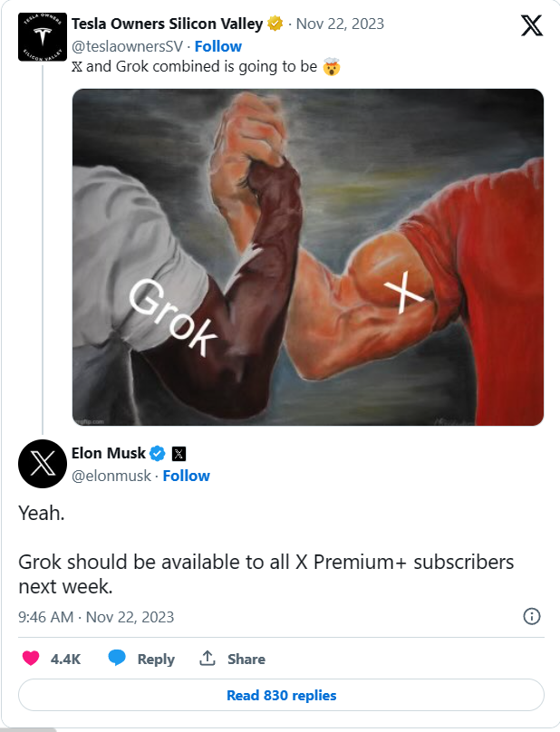Open the Grok and X handshake meme image

click(x=308, y=257)
